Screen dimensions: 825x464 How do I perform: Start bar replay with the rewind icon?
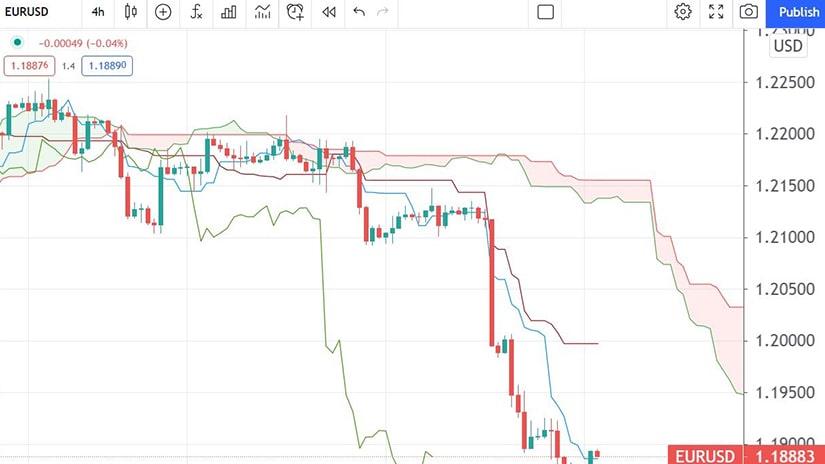point(328,12)
